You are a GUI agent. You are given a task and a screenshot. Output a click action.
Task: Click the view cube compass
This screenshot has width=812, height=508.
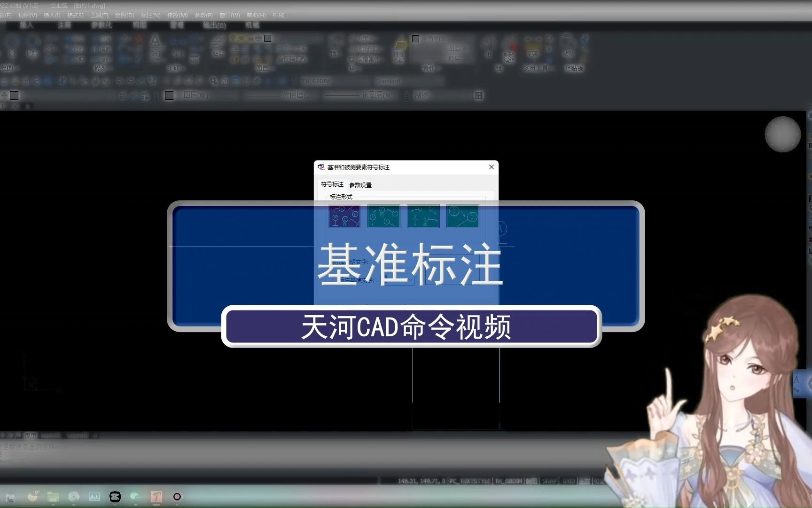782,135
